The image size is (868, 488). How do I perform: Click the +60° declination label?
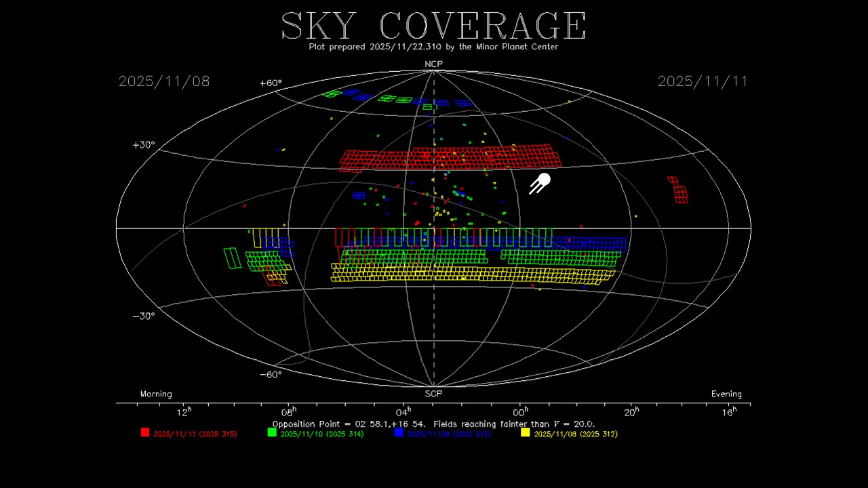(x=271, y=83)
